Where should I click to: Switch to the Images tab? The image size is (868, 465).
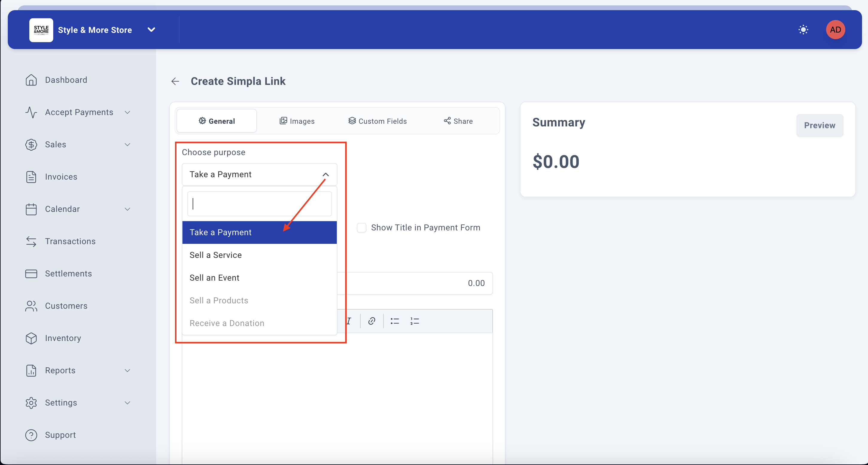(297, 121)
